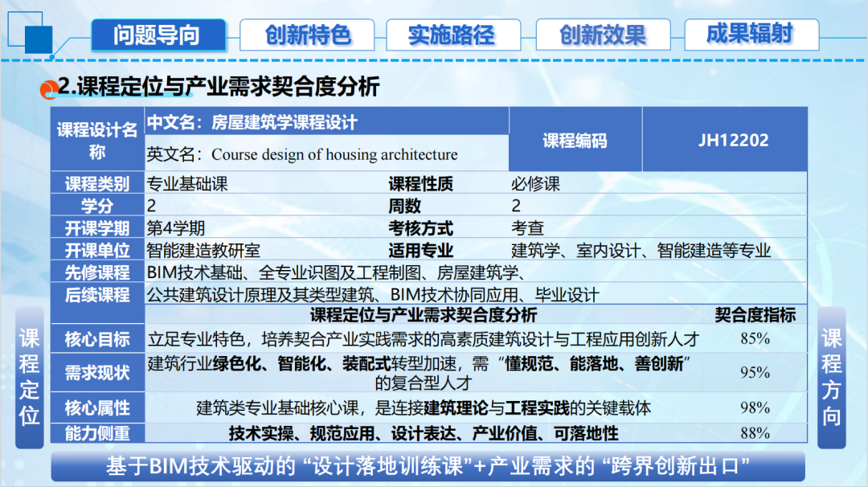The image size is (868, 487).
Task: Select the course code JH12202
Action: (733, 140)
